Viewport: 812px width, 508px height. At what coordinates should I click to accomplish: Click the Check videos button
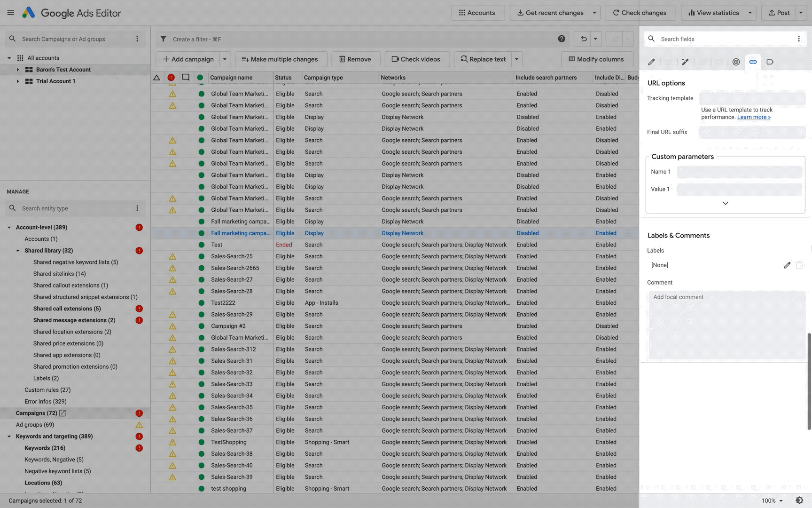[x=417, y=59]
